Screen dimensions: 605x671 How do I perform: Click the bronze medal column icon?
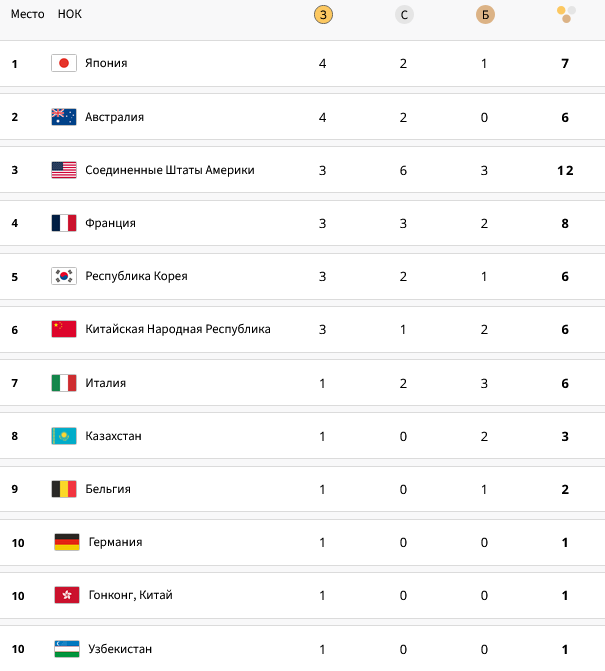click(x=485, y=14)
